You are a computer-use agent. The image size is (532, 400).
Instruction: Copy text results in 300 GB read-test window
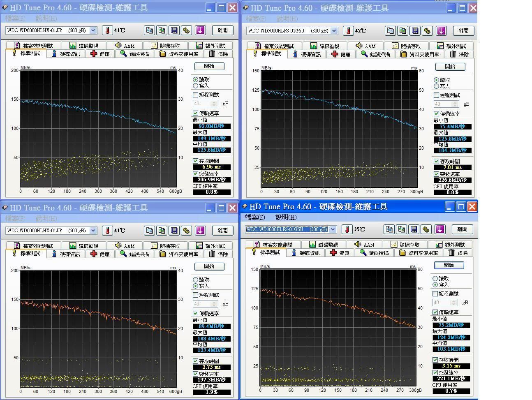[391, 30]
